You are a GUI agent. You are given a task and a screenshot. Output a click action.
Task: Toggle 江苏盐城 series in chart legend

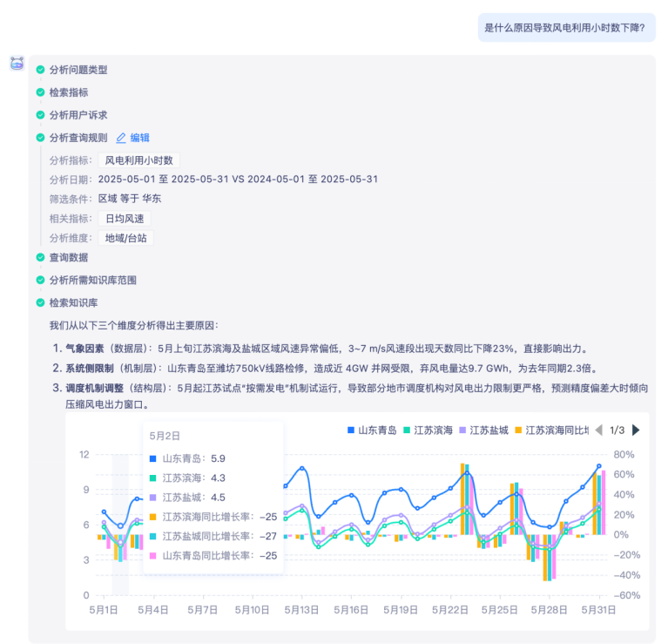[x=483, y=430]
